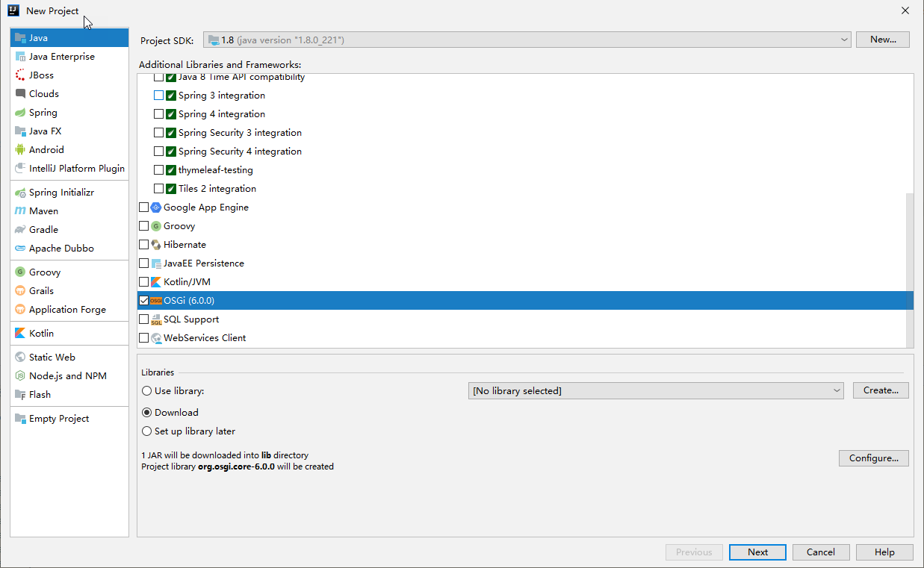Select the Grails icon
The height and width of the screenshot is (568, 924).
click(x=20, y=291)
